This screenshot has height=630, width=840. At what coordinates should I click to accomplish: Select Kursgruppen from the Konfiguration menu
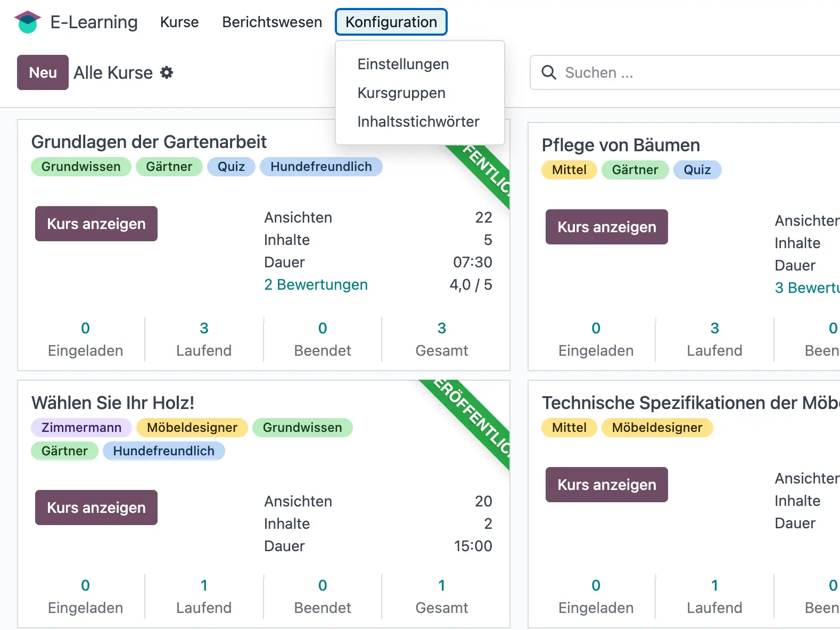pos(401,93)
